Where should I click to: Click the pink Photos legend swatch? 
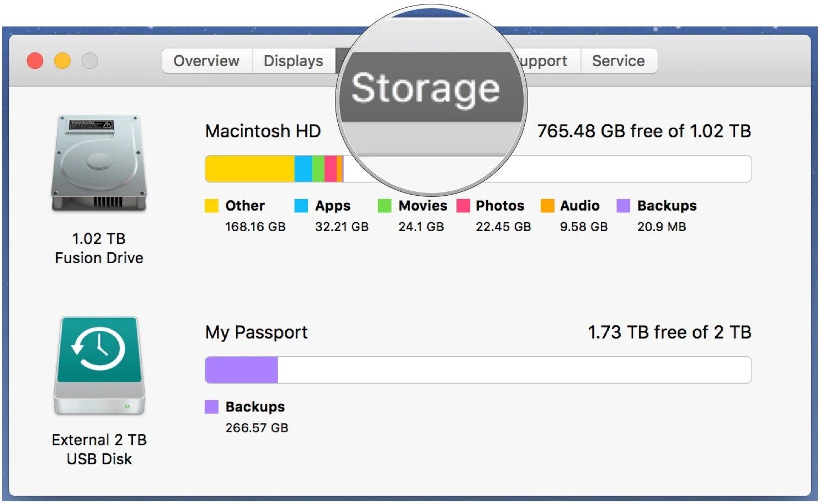[x=463, y=206]
